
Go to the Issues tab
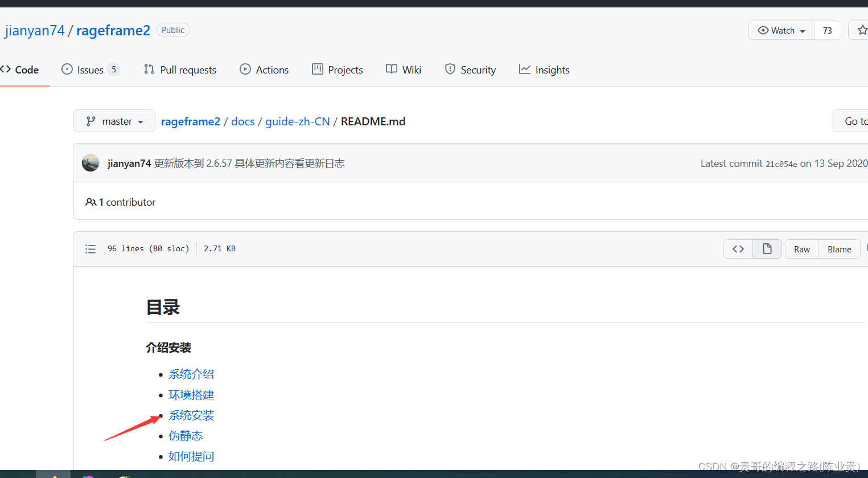coord(90,70)
